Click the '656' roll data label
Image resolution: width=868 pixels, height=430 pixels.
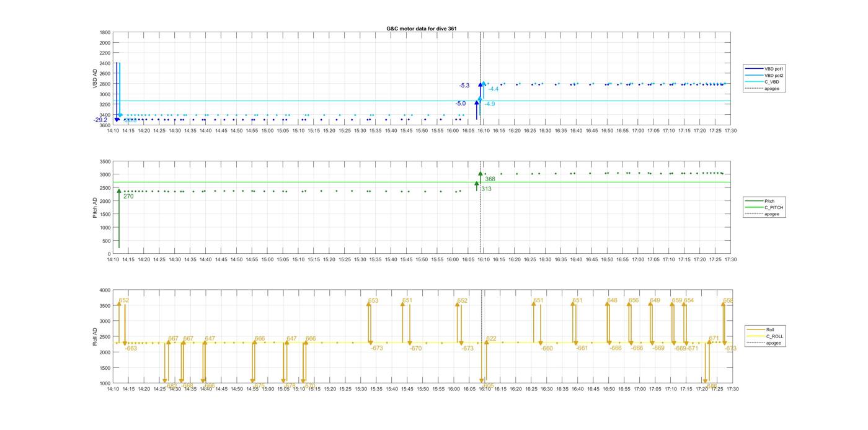634,301
